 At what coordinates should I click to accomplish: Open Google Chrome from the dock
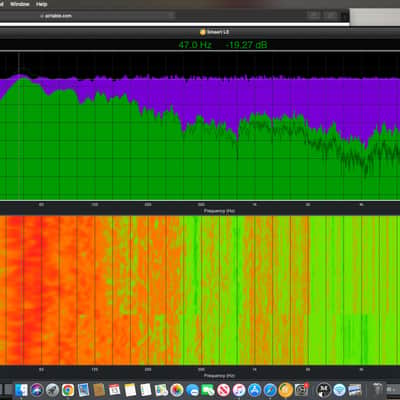(68, 389)
